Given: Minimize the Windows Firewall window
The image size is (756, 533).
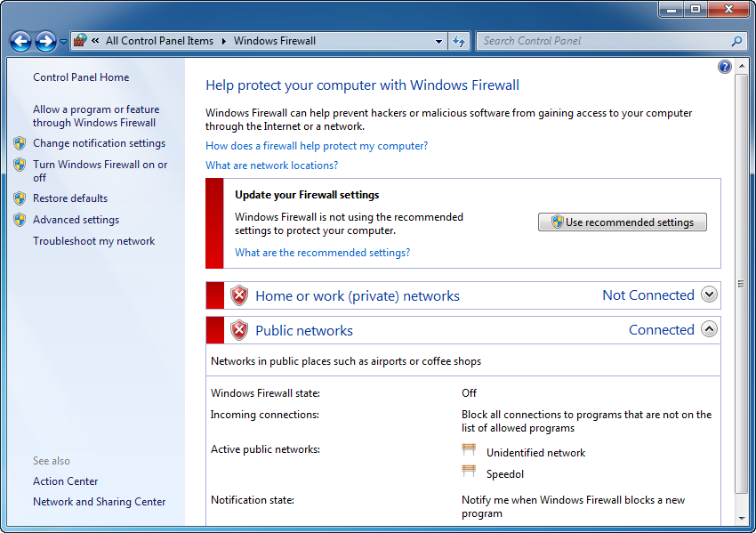Looking at the screenshot, I should point(672,9).
